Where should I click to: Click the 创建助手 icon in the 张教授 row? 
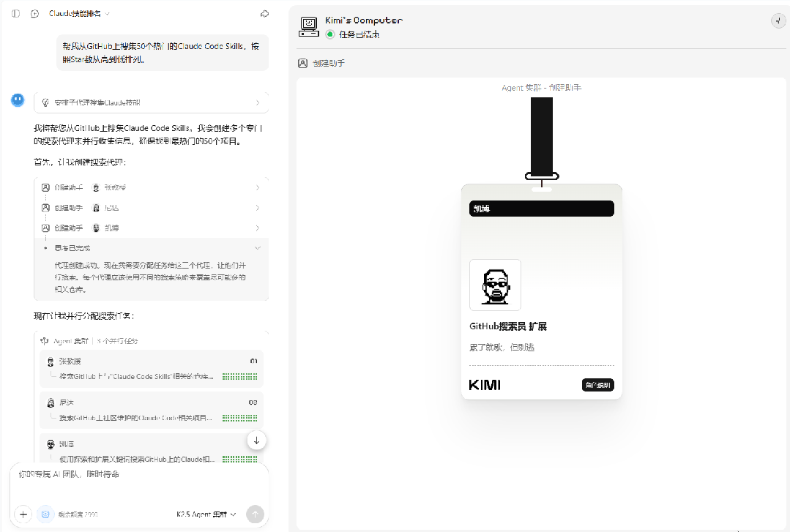coord(45,187)
